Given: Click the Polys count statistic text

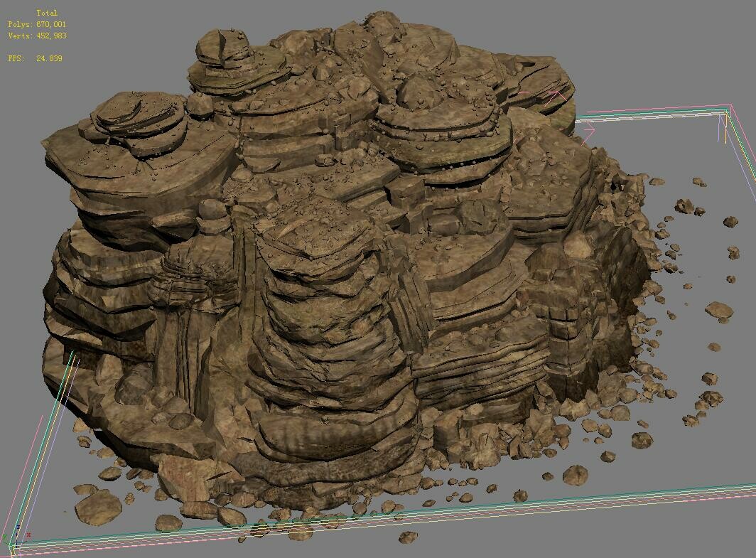Looking at the screenshot, I should tap(37, 24).
